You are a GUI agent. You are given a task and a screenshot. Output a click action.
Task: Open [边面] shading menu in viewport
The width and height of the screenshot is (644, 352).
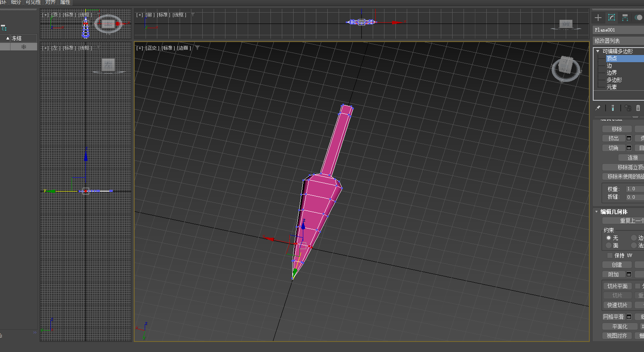183,48
